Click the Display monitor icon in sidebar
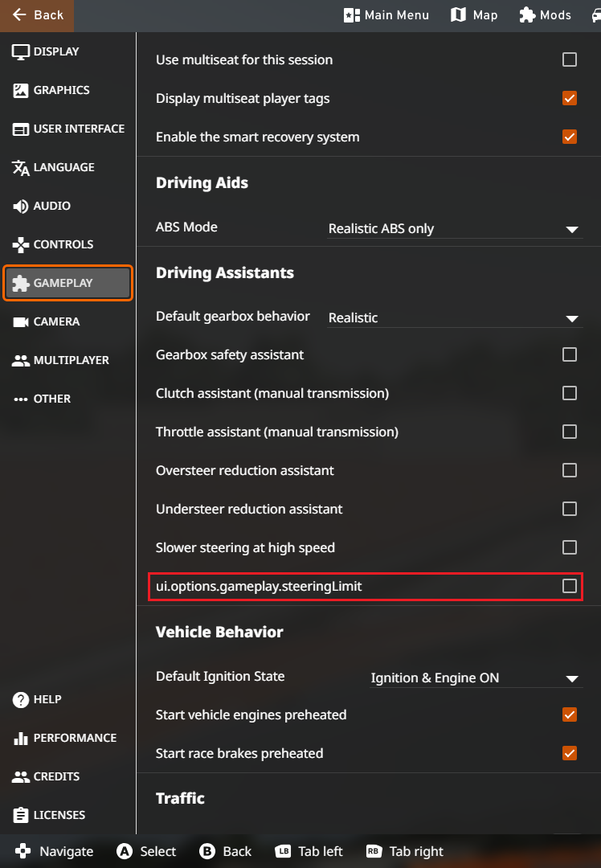 (x=21, y=52)
